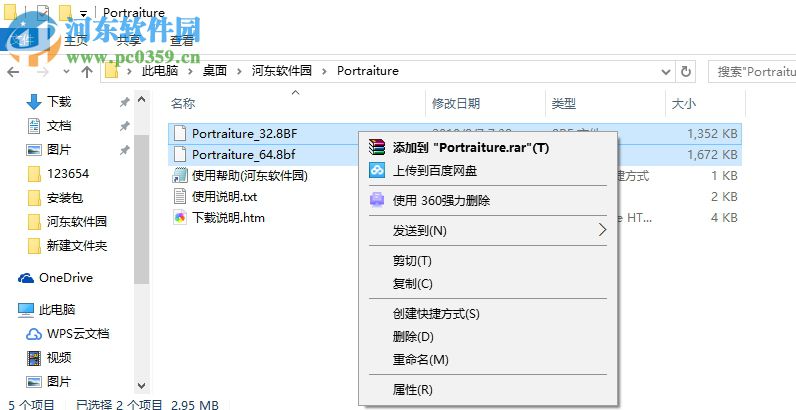
Task: Click 此电脑 in the address breadcrumb
Action: click(x=160, y=71)
